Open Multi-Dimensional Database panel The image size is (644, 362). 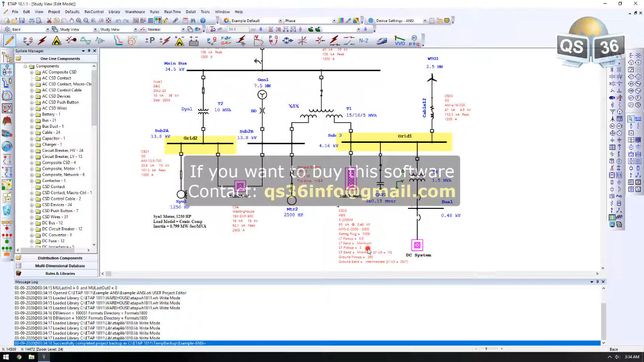(56, 266)
